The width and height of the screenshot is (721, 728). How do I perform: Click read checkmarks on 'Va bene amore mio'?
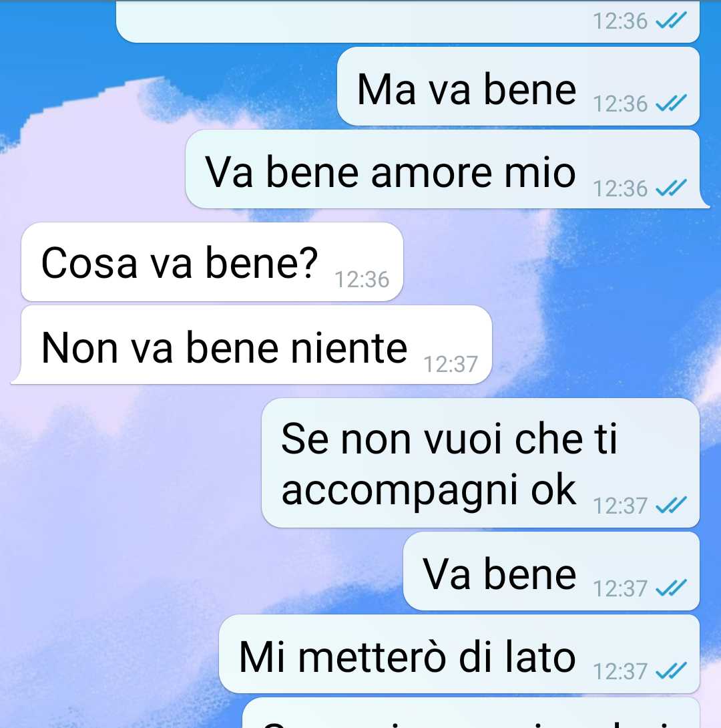point(671,188)
